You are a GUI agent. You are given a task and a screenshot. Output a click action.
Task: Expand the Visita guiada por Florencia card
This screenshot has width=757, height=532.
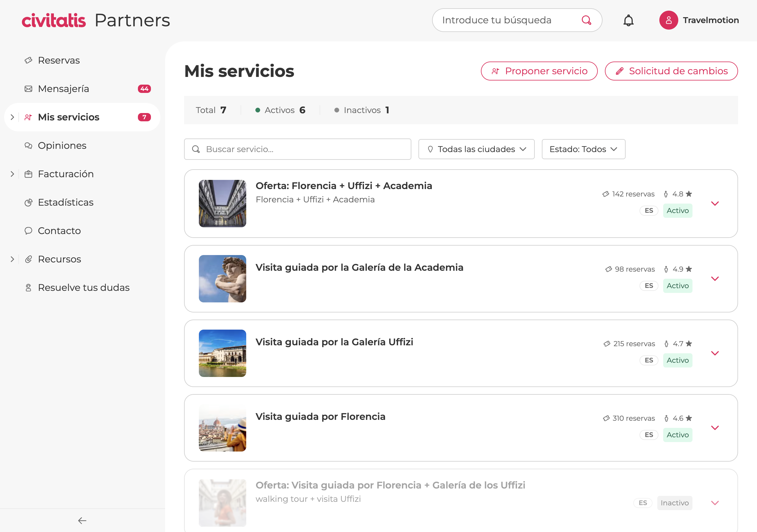[715, 428]
